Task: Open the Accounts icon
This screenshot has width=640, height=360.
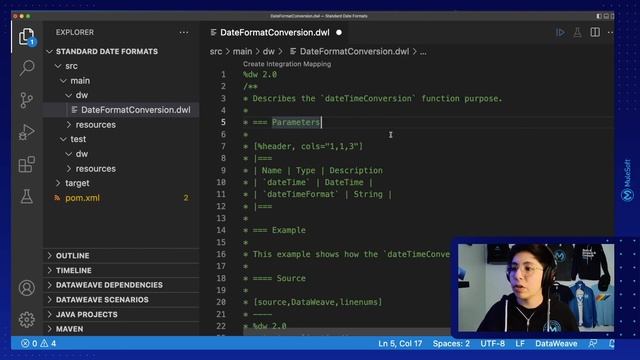Action: pyautogui.click(x=27, y=288)
